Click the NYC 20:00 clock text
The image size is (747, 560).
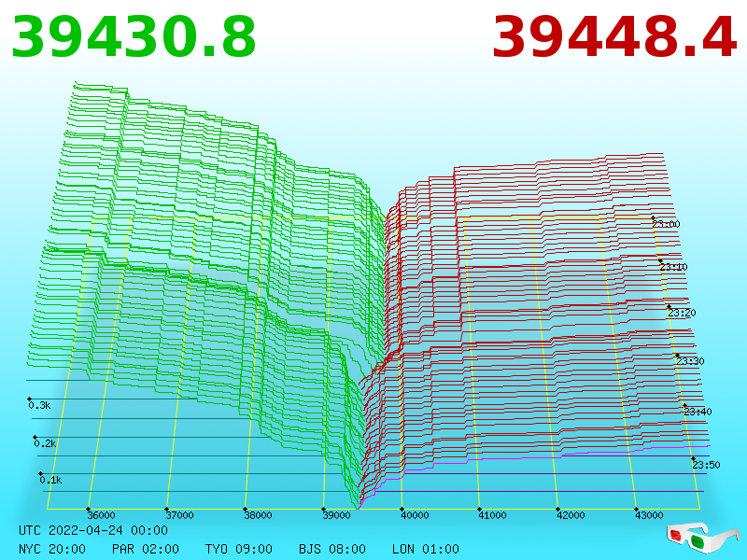[52, 549]
